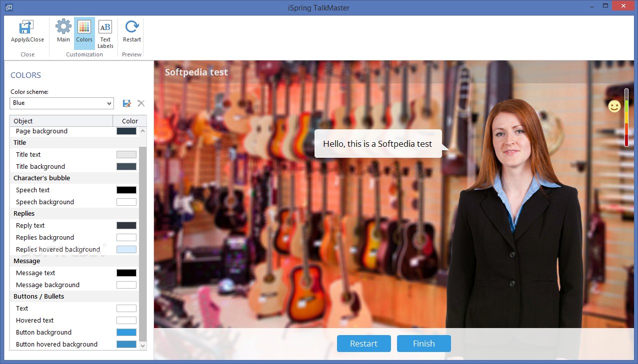Select the 'Speech text' row label

(33, 190)
